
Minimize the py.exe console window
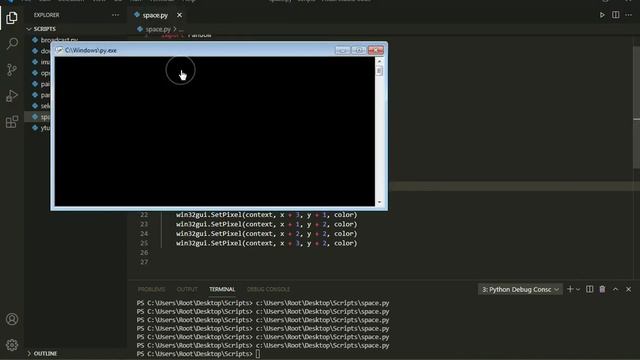(x=343, y=50)
